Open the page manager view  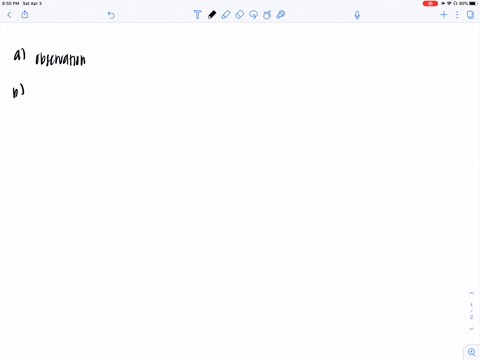470,15
